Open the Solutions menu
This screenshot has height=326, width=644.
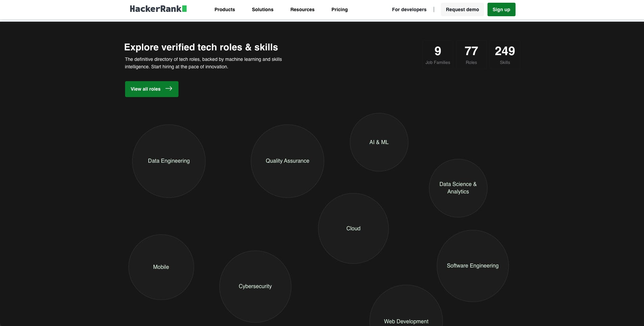(262, 9)
